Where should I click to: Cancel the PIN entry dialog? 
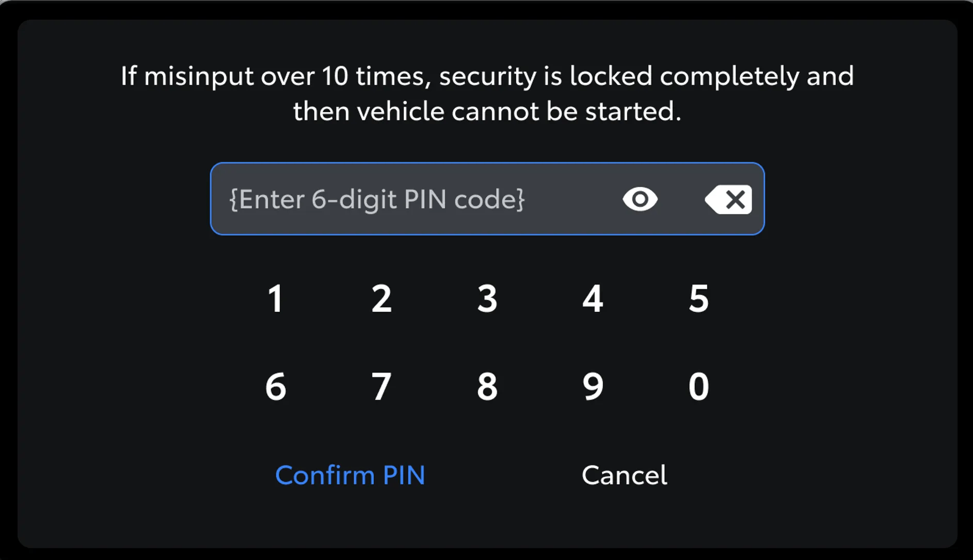[624, 475]
